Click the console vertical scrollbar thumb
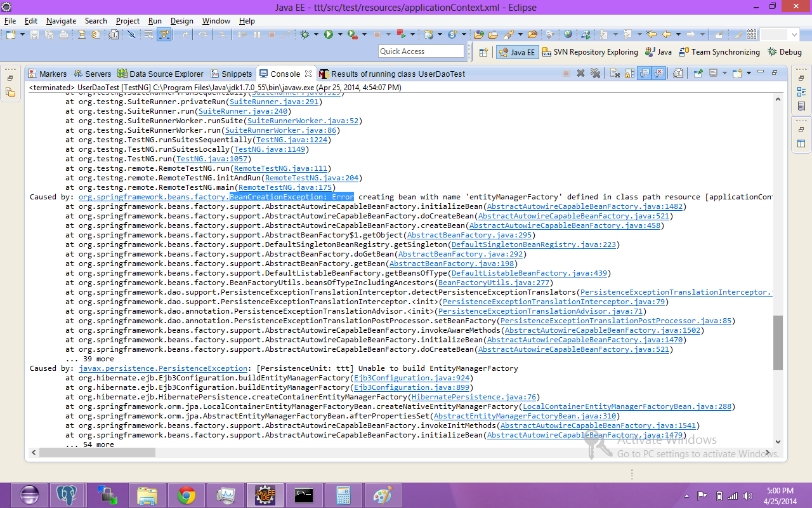The height and width of the screenshot is (508, 812). (778, 343)
